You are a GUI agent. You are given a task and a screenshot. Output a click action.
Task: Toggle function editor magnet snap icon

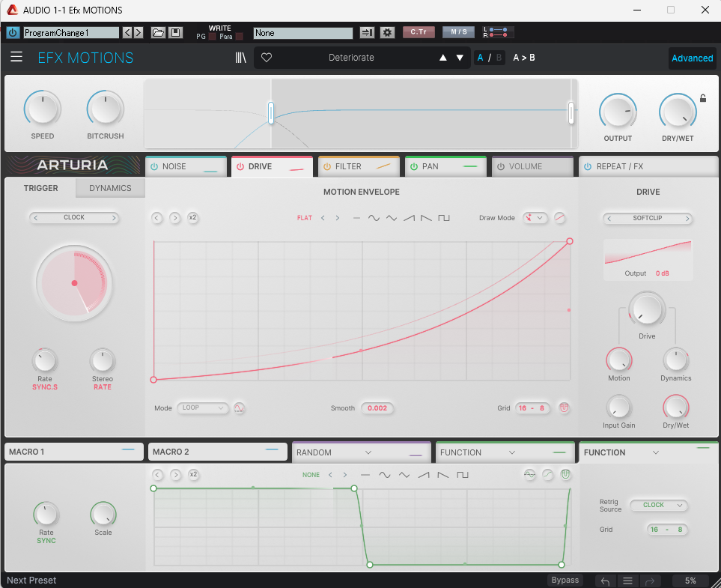pos(565,474)
